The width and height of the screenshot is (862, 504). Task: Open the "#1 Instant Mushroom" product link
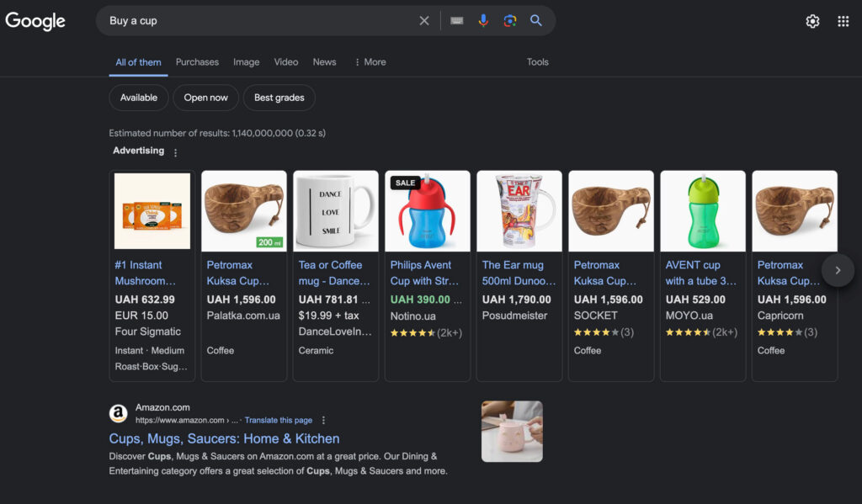(145, 273)
